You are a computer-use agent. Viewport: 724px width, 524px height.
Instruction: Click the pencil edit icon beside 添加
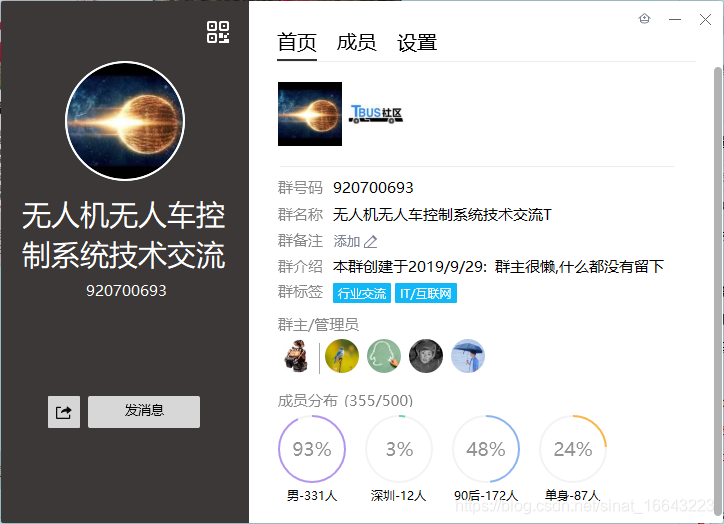point(370,241)
